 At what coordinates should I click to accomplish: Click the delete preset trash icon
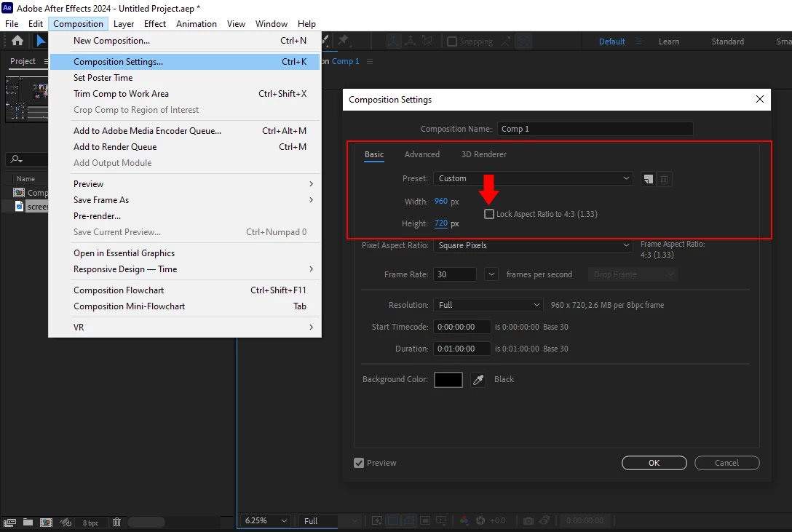pos(664,179)
